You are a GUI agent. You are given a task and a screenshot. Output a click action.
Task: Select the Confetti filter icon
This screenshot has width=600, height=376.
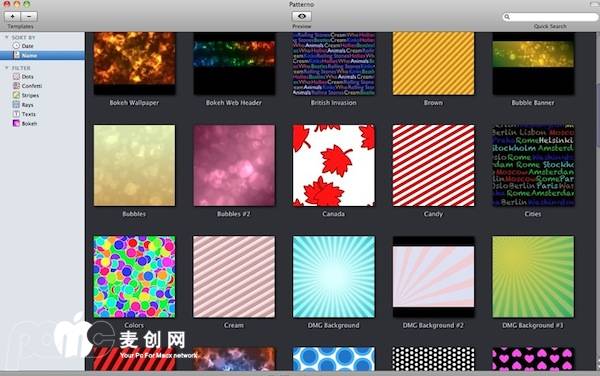coord(16,86)
